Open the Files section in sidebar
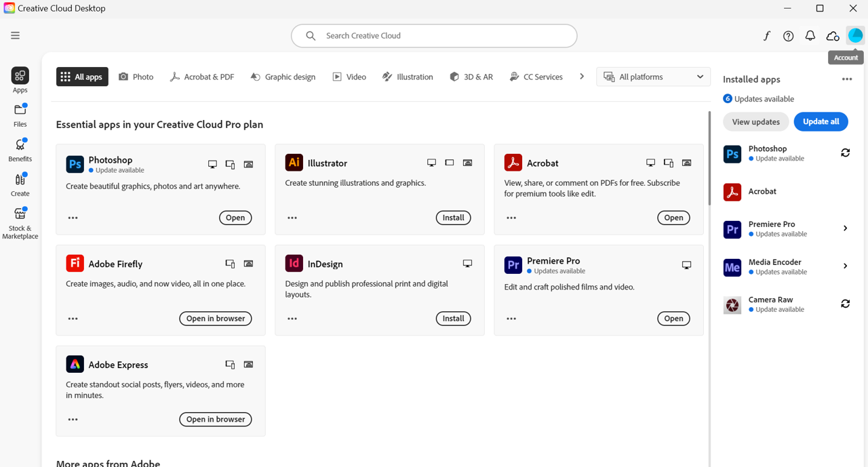This screenshot has width=868, height=467. click(20, 115)
